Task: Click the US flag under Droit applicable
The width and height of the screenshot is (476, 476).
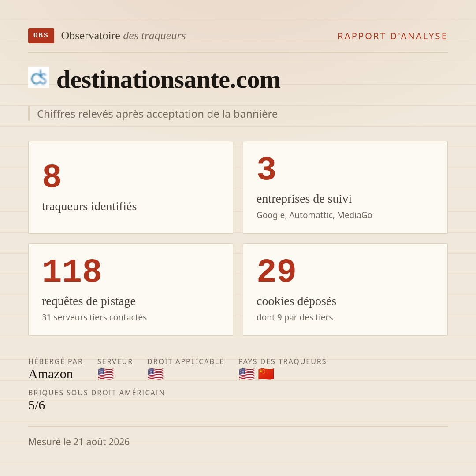Action: pyautogui.click(x=156, y=374)
